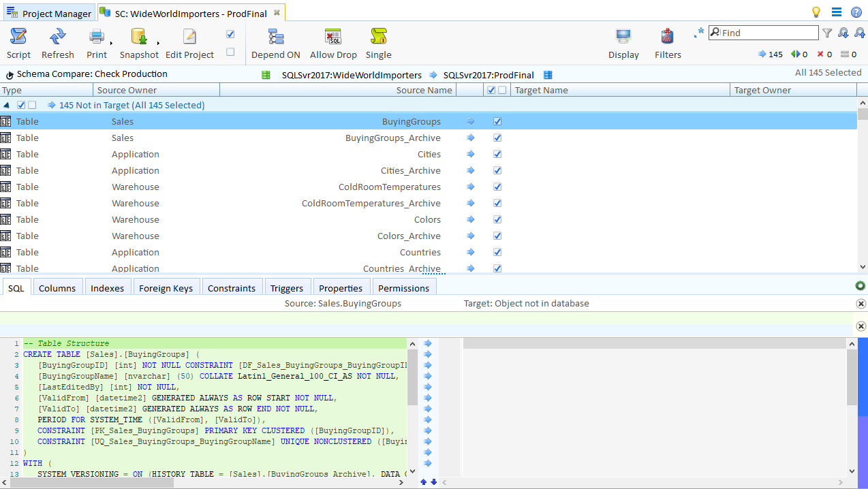The width and height of the screenshot is (868, 489).
Task: Click the help question mark icon
Action: 856,12
